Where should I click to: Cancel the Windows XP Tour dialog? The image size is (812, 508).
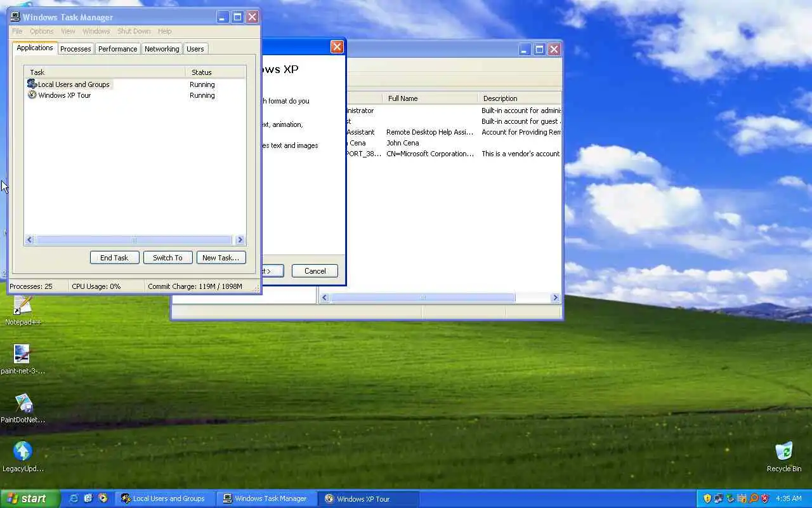pos(315,271)
